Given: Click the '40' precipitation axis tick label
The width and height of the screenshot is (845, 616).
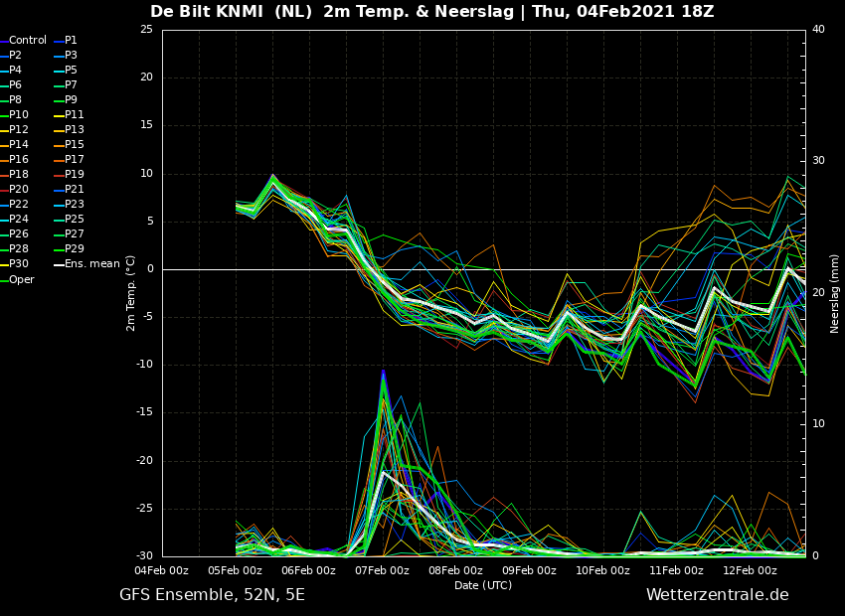Looking at the screenshot, I should pos(818,29).
